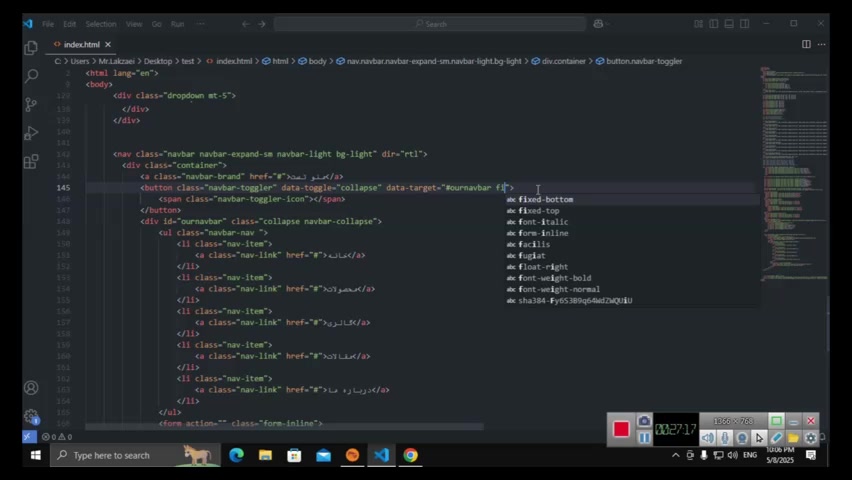The width and height of the screenshot is (852, 480).
Task: Open the recorder drawing pen tool
Action: point(776,438)
